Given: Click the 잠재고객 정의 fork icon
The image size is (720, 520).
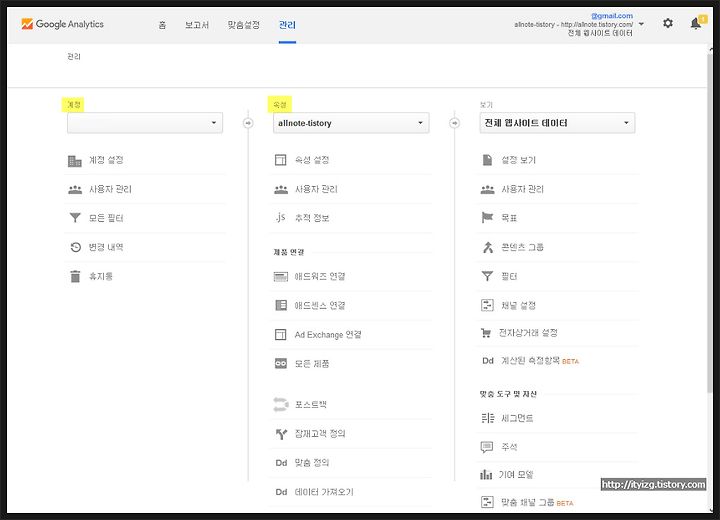Looking at the screenshot, I should pyautogui.click(x=281, y=434).
